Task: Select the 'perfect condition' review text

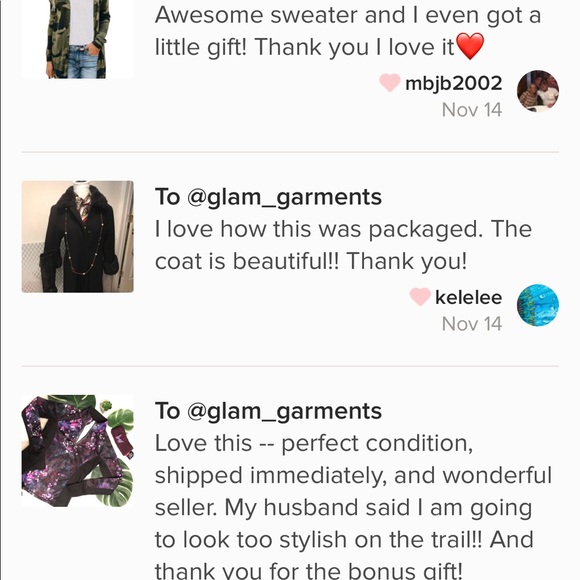Action: [354, 507]
